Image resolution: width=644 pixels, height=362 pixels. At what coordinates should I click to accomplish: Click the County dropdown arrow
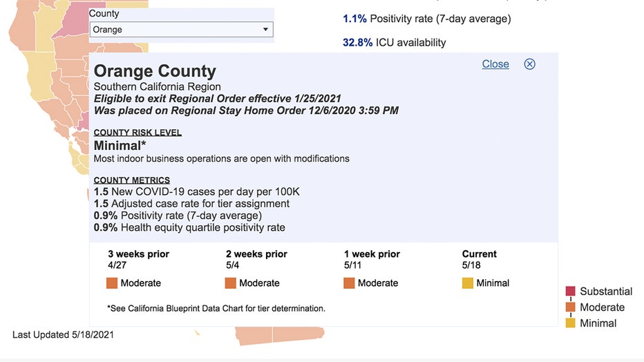(265, 30)
